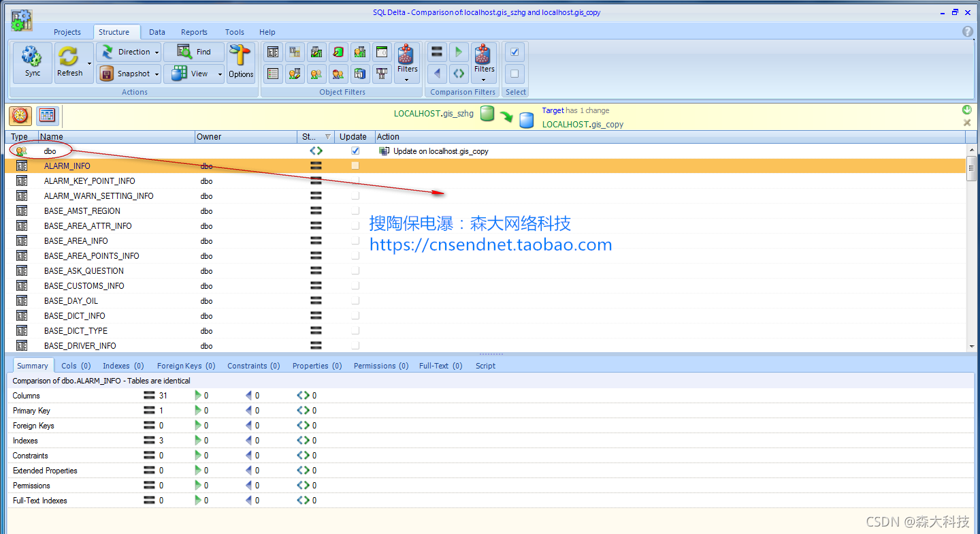Select the BASE_AREA_POINTS_INFO table row
The image size is (980, 534).
[x=486, y=255]
